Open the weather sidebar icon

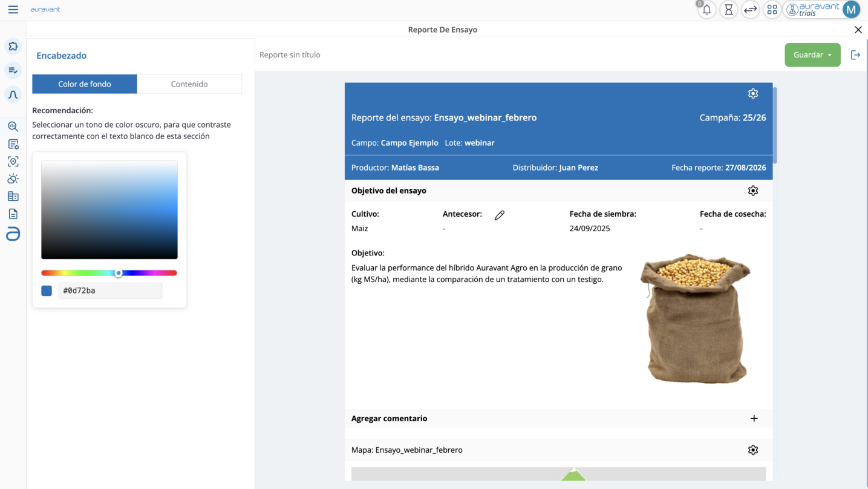(x=13, y=179)
